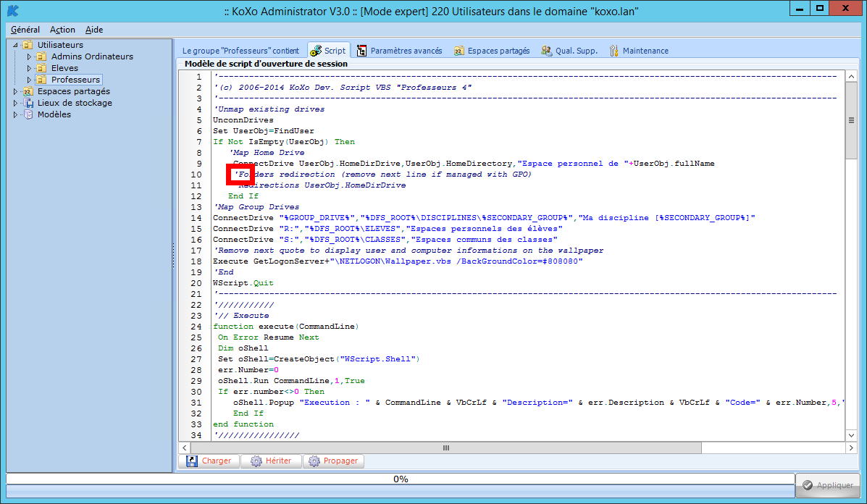This screenshot has height=504, width=867.
Task: Click the Eleves folder icon
Action: click(x=41, y=68)
